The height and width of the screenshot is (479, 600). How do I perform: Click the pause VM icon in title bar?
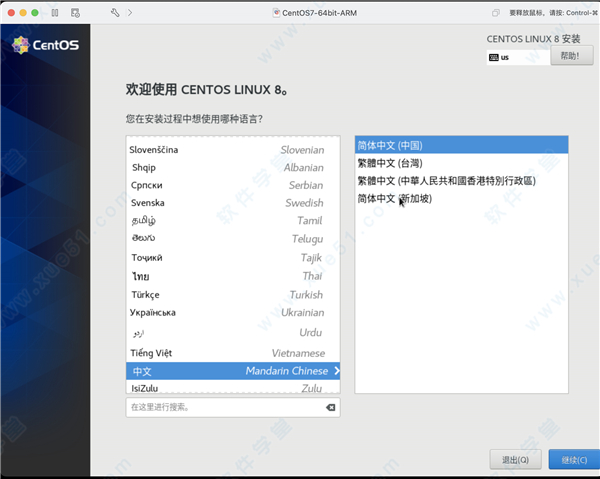tap(55, 13)
